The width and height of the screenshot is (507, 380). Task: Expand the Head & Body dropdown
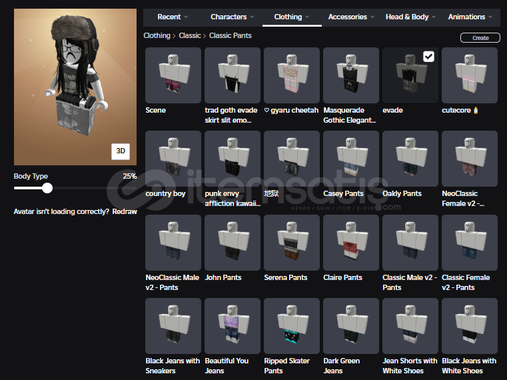(x=410, y=17)
